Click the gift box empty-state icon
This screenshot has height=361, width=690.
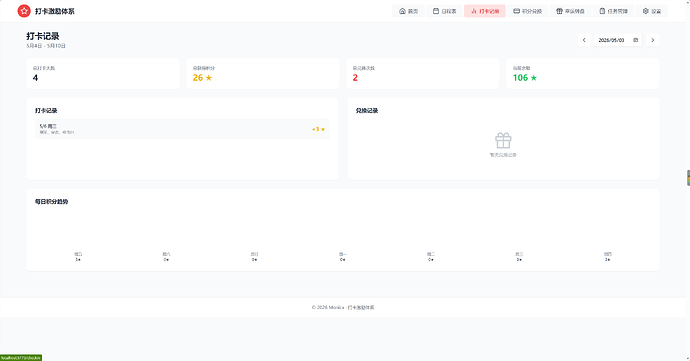[x=503, y=141]
